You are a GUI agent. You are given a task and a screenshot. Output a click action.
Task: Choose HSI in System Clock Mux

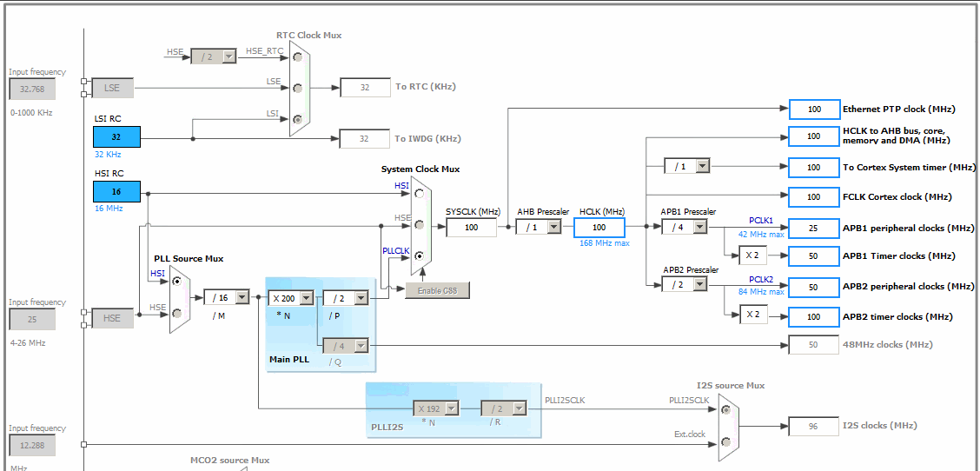tap(420, 193)
